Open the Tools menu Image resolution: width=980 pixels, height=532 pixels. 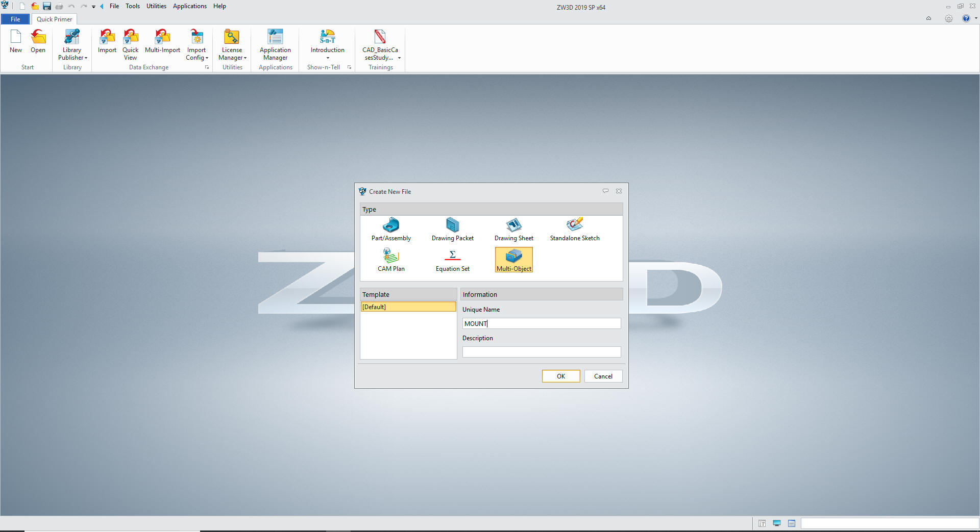[x=133, y=6]
